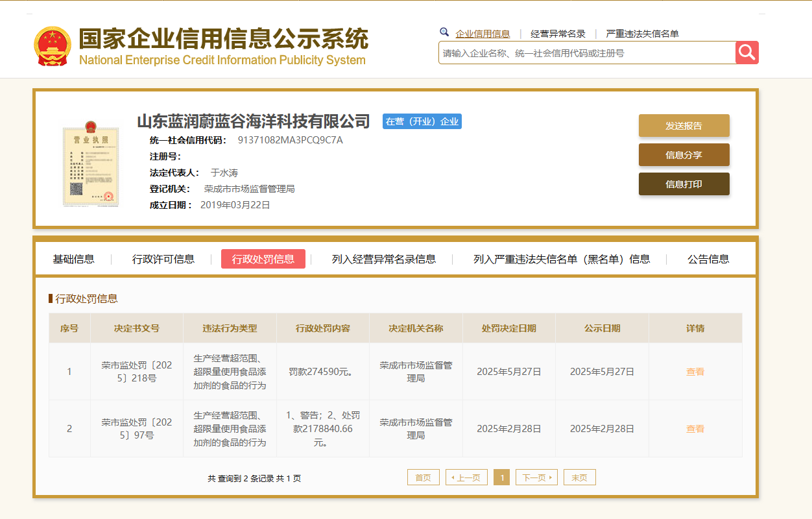The width and height of the screenshot is (812, 519).
Task: Click the 决定机关名称 column header
Action: coord(416,328)
